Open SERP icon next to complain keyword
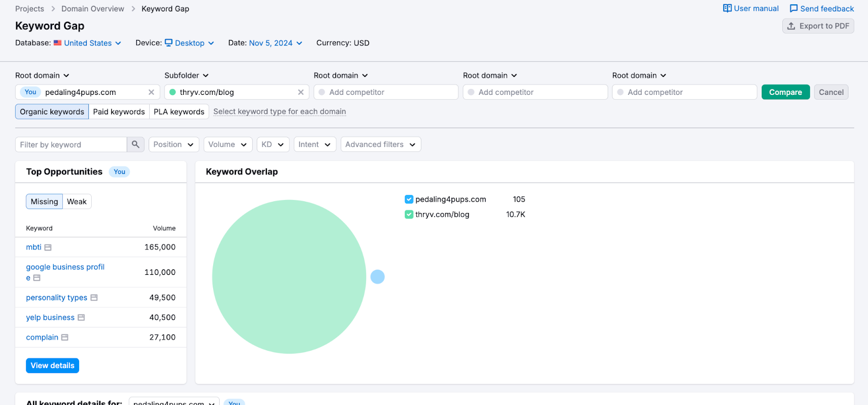868x405 pixels. coord(65,337)
